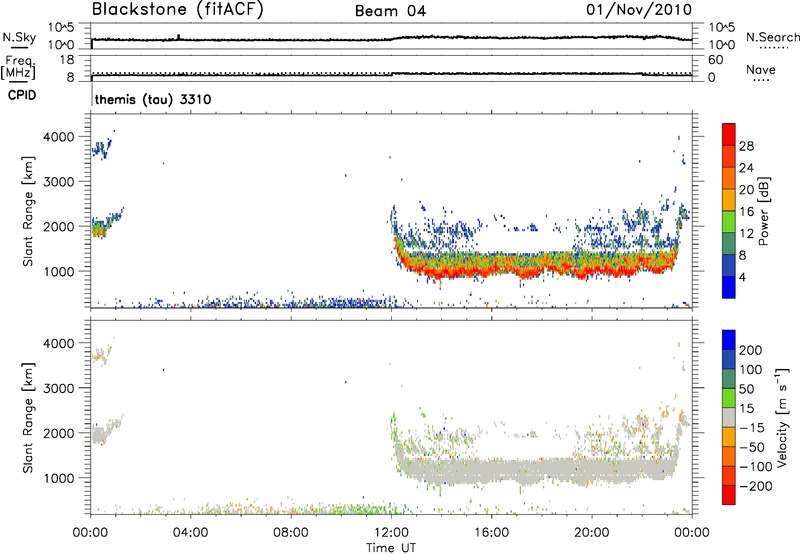Click the "28" label on the Power color bar
The height and width of the screenshot is (554, 800).
pos(746,146)
